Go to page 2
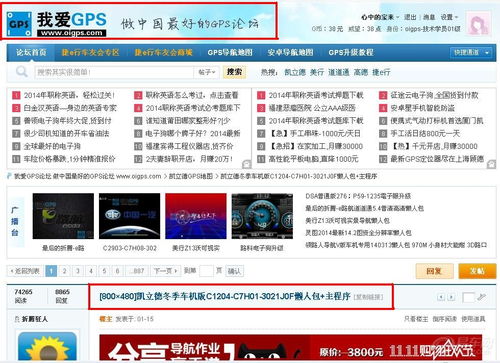This screenshot has width=500, height=363. [x=64, y=271]
